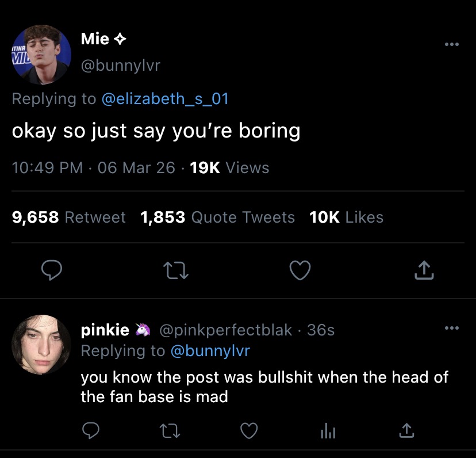View the 9,658 Retweets list
The height and width of the screenshot is (458, 476).
tap(69, 217)
